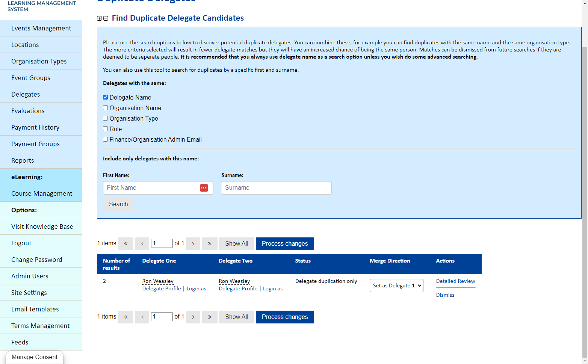Open Delegate One's Delegate Profile link
This screenshot has width=588, height=364.
point(162,288)
